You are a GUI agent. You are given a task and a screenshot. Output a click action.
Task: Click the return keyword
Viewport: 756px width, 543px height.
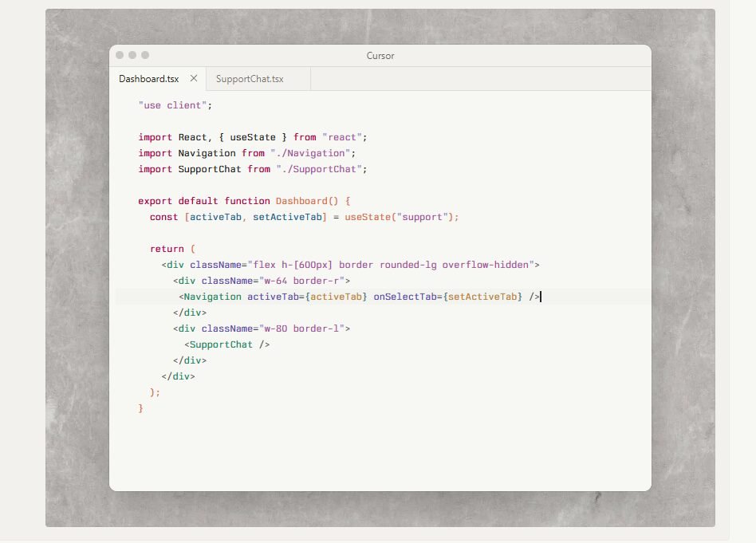tap(167, 249)
